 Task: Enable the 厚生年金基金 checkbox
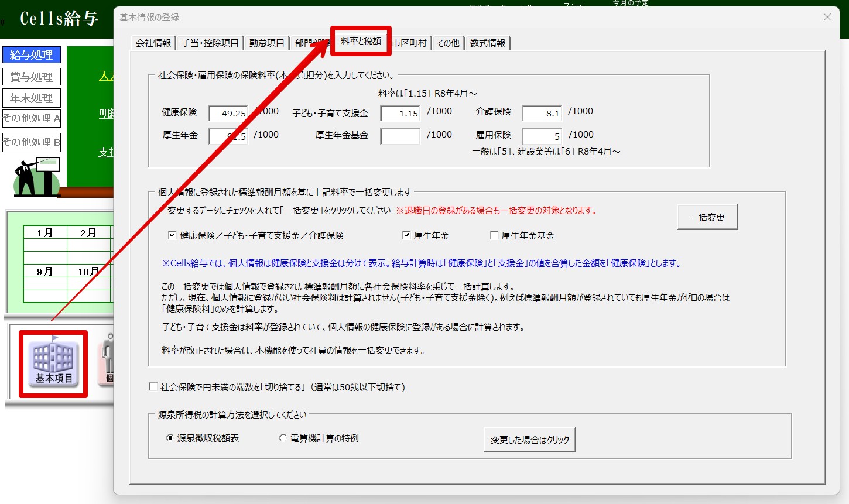pos(494,235)
